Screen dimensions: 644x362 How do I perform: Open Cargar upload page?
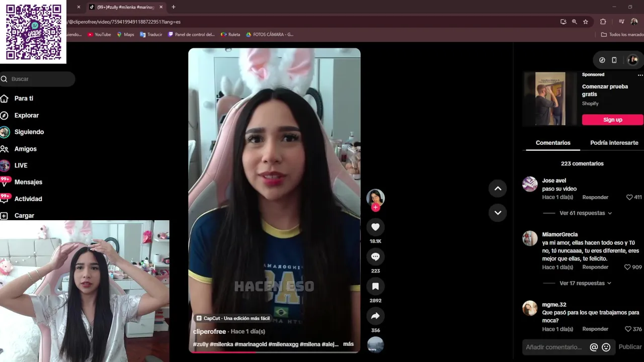click(x=24, y=216)
